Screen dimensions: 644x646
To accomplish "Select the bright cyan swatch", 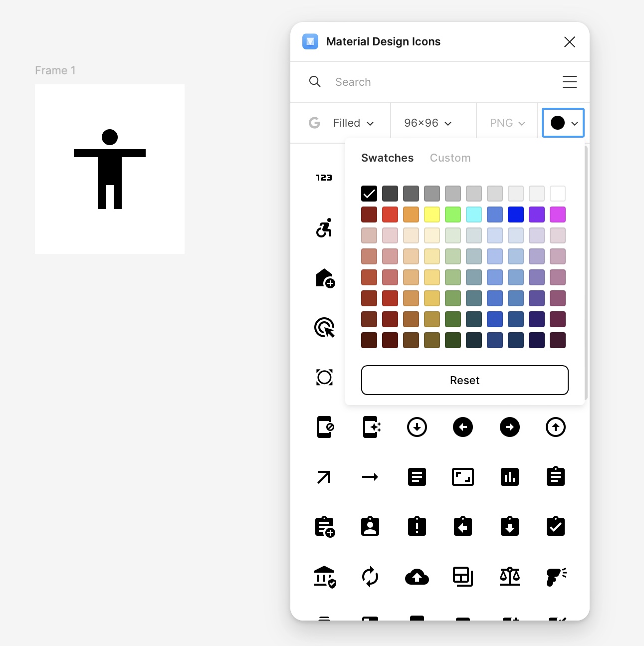I will [474, 215].
